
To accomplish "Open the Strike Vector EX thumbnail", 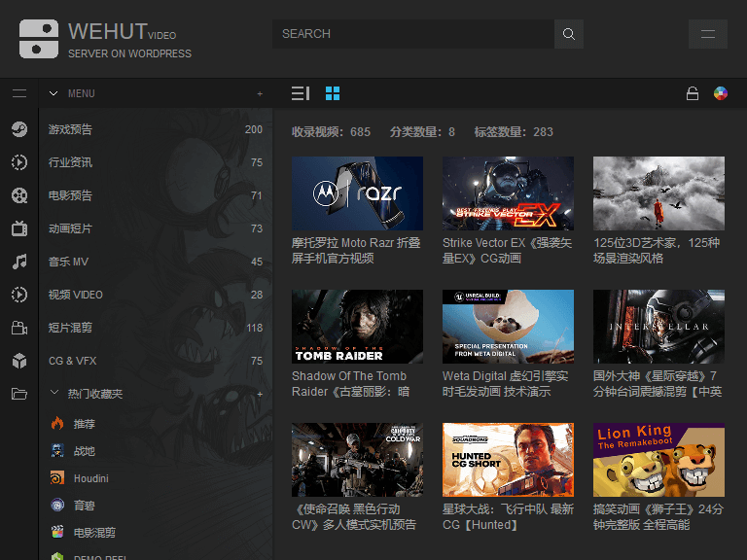I will pyautogui.click(x=508, y=193).
